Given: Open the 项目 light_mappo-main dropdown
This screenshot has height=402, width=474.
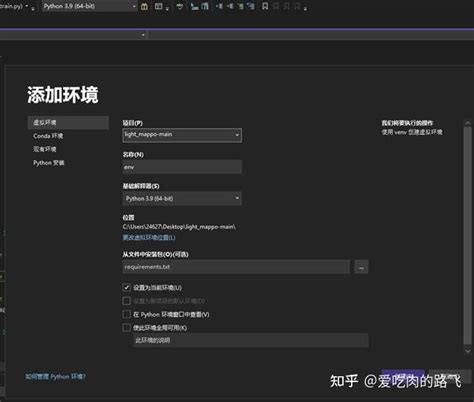Looking at the screenshot, I should pos(182,135).
